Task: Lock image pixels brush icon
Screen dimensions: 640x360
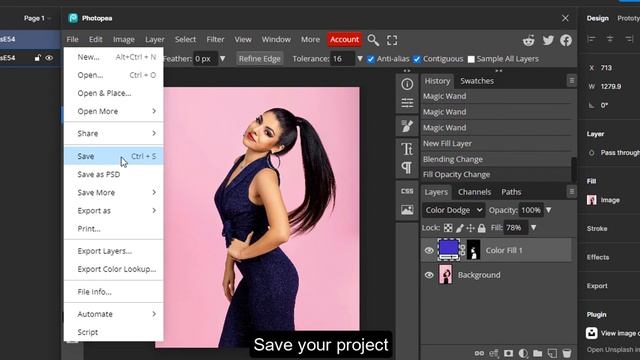Action: point(460,228)
